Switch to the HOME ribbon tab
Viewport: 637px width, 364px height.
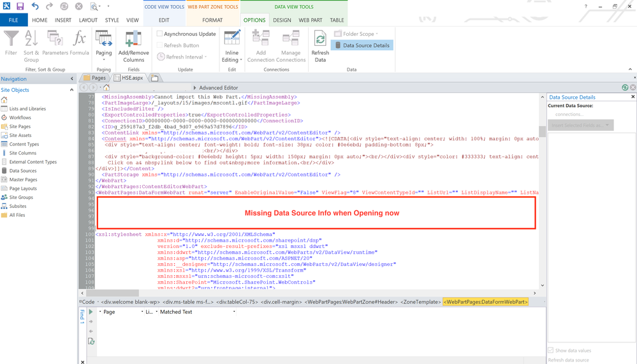[40, 20]
